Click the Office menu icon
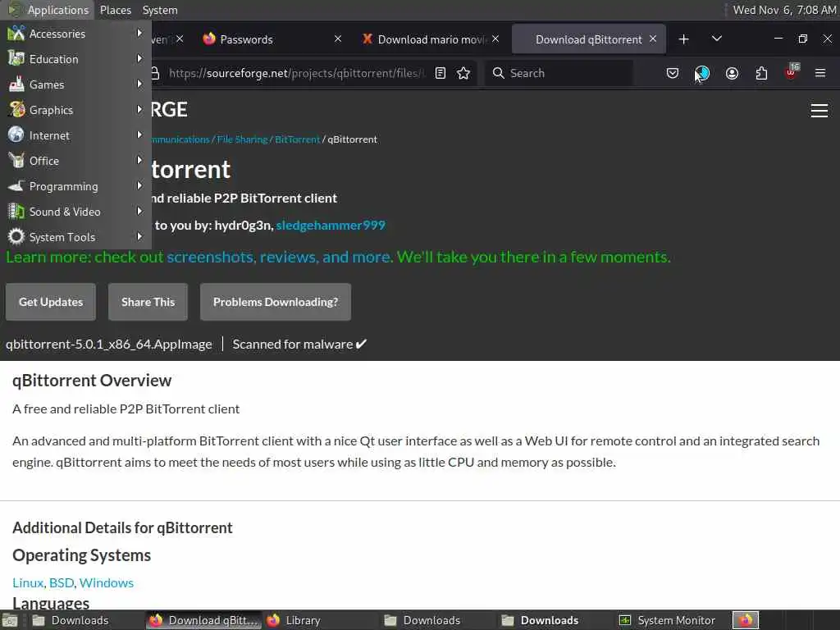 (x=16, y=160)
